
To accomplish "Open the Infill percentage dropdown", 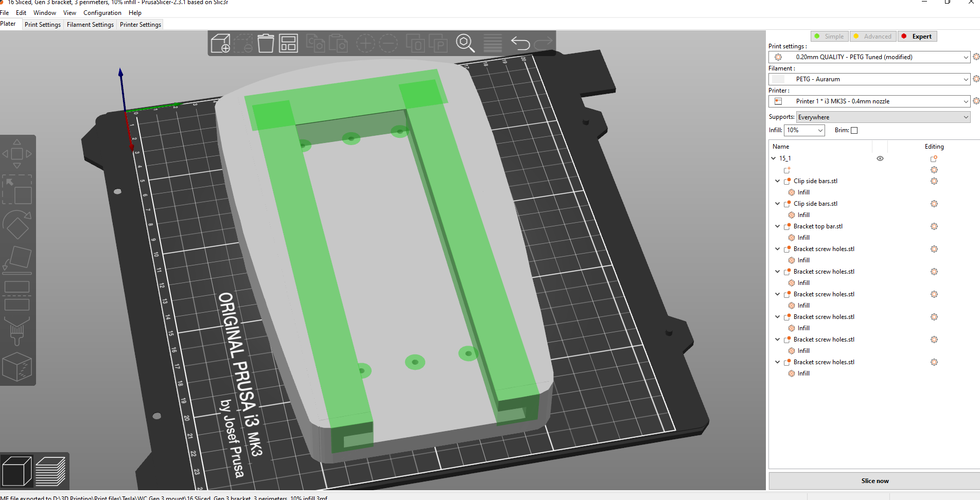I will pyautogui.click(x=804, y=130).
